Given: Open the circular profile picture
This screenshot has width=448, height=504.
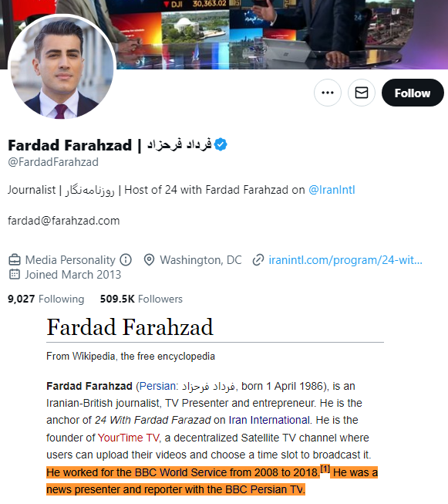Looking at the screenshot, I should coord(62,66).
